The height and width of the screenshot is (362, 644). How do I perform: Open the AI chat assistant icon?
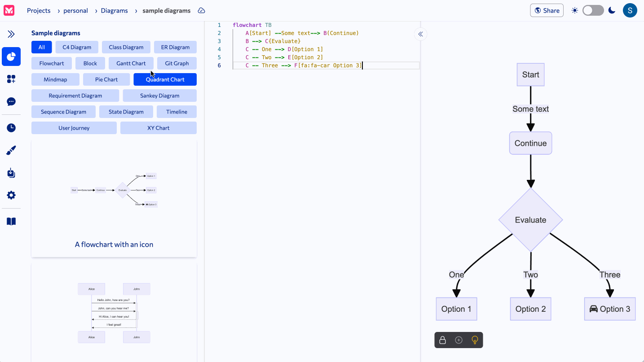point(11,101)
